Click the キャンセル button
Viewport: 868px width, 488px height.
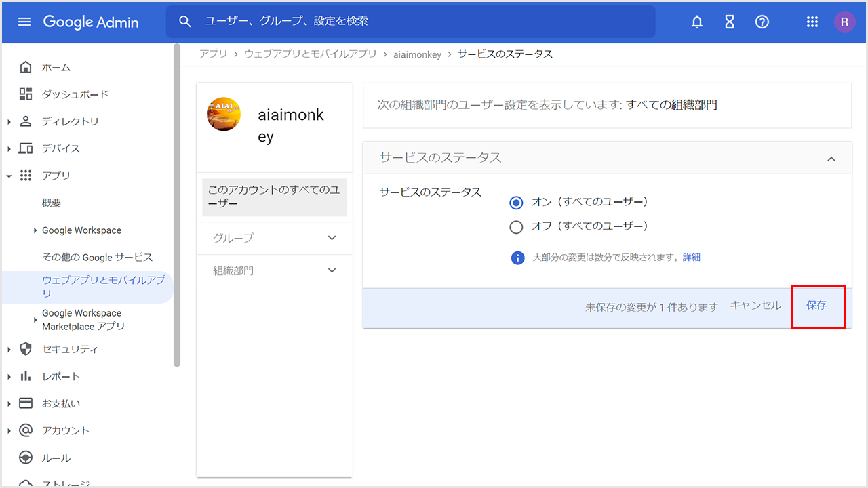tap(755, 306)
